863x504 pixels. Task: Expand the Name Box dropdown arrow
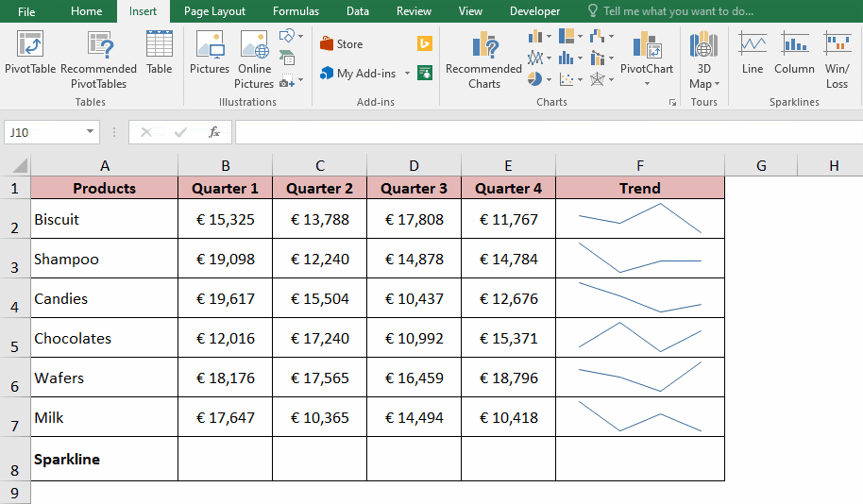point(90,131)
